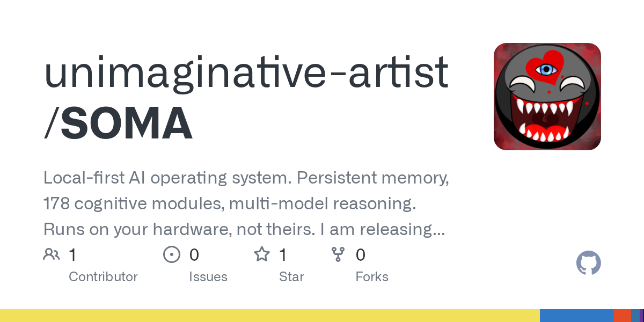
Task: Click the wide blue language bar segment
Action: [576, 316]
